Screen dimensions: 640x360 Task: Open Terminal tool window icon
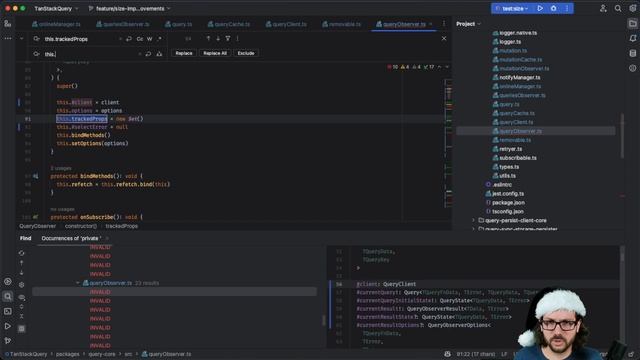(8, 311)
